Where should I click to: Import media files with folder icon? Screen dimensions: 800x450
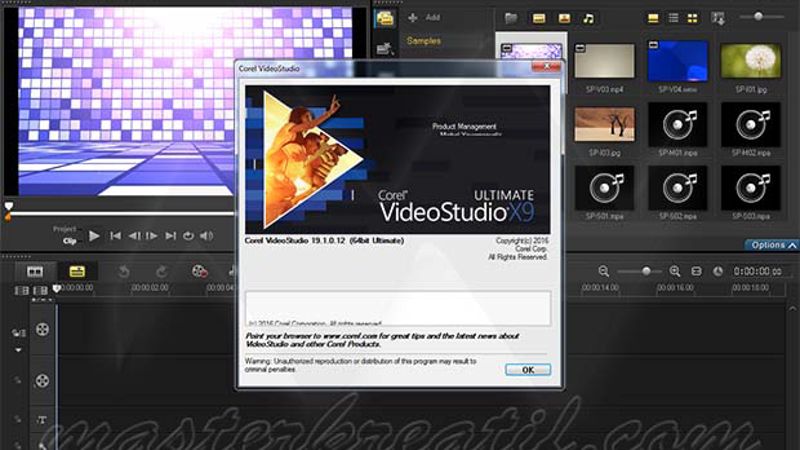511,19
